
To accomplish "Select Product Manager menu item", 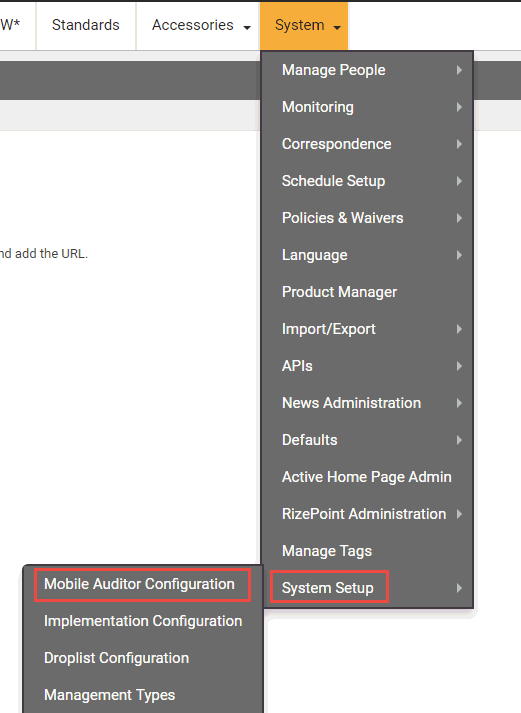I will [368, 292].
